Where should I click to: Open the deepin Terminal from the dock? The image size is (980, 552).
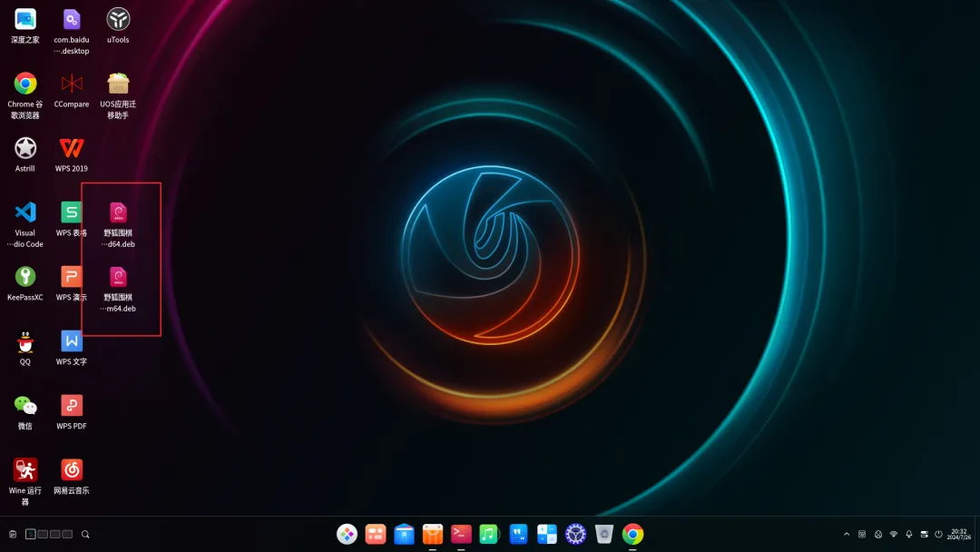coord(461,534)
